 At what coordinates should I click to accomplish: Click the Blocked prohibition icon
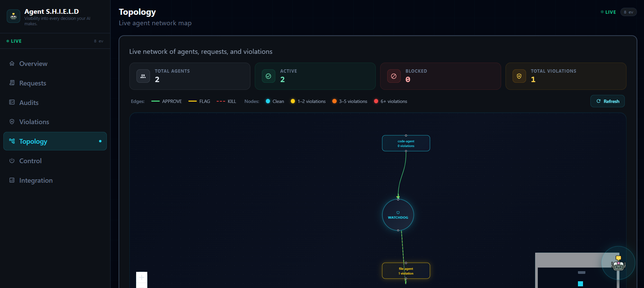[394, 76]
